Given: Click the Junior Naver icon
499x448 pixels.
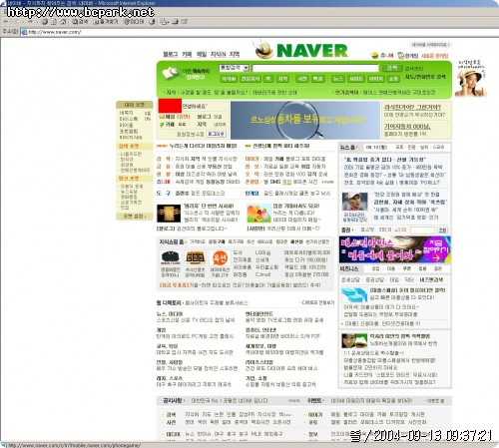Looking at the screenshot, I should (375, 56).
